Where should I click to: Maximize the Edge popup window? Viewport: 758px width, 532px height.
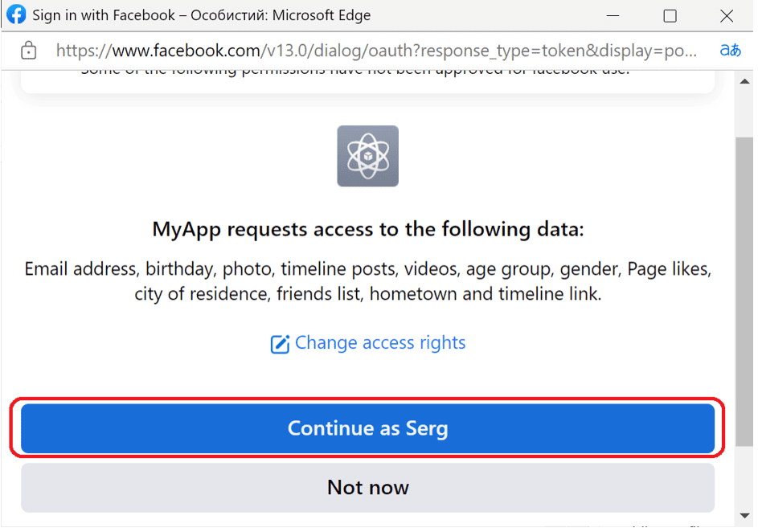coord(670,16)
